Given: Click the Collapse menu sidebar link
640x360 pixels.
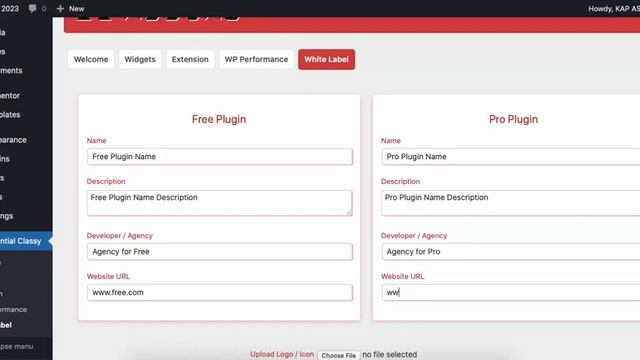Looking at the screenshot, I should click(16, 347).
